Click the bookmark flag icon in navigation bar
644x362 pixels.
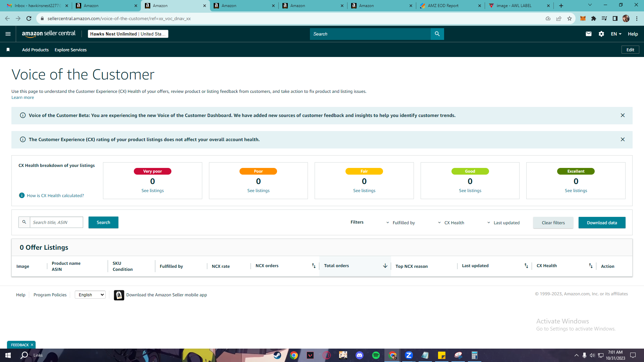8,50
